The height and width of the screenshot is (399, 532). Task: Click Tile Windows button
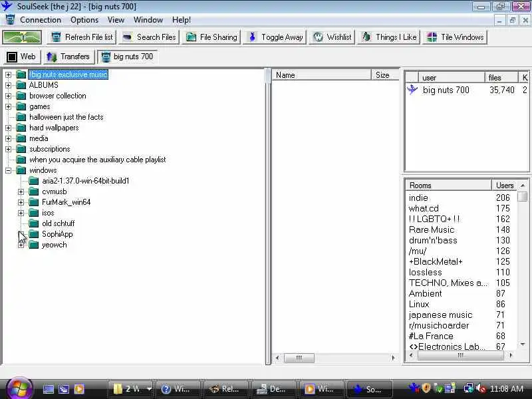click(455, 37)
